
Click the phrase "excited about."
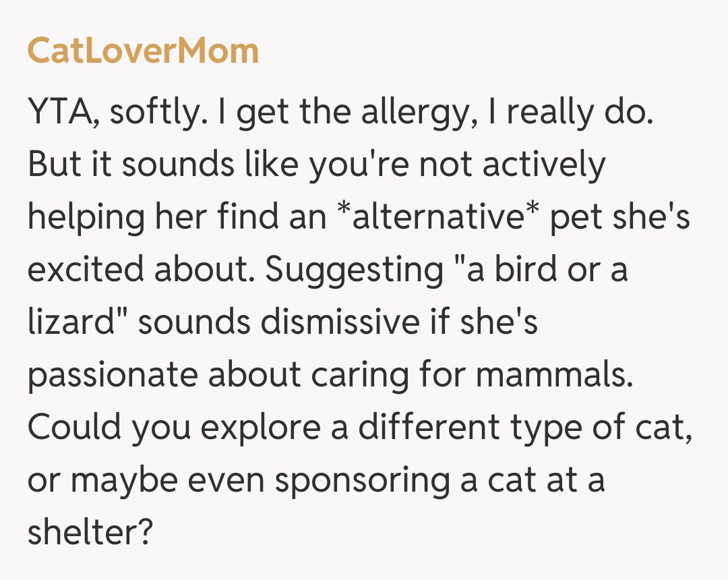tap(140, 269)
